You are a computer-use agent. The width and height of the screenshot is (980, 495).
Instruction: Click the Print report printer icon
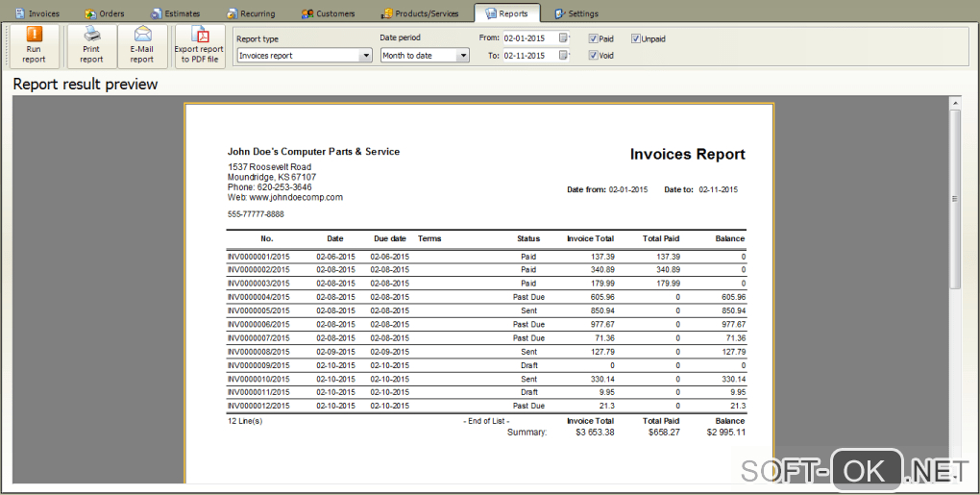(91, 35)
